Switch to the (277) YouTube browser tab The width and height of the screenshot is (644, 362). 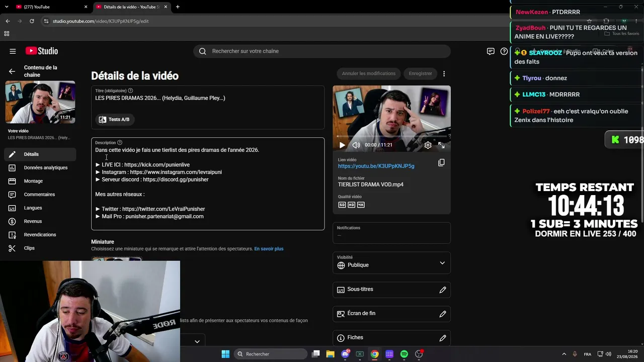[x=50, y=7]
